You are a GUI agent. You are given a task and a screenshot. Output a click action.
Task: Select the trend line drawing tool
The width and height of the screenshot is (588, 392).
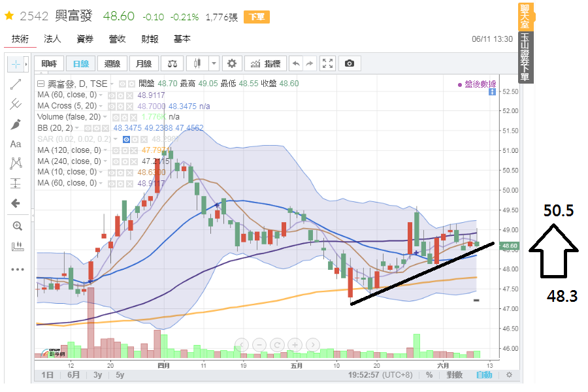[x=16, y=84]
